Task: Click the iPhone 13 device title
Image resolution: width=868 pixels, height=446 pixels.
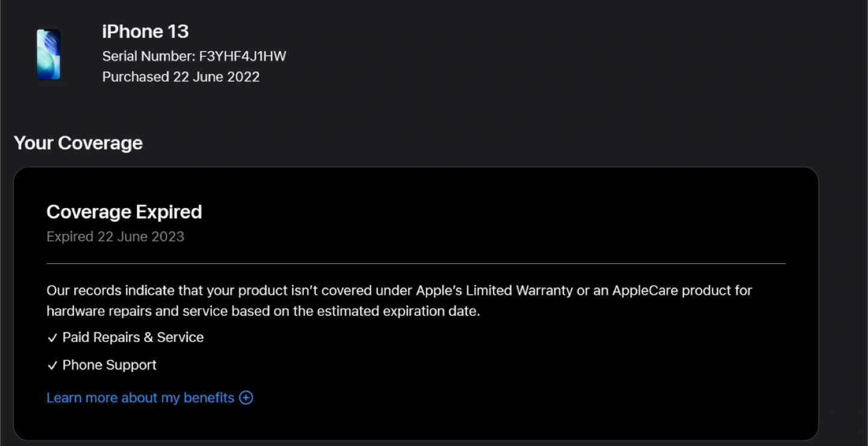Action: click(x=145, y=31)
